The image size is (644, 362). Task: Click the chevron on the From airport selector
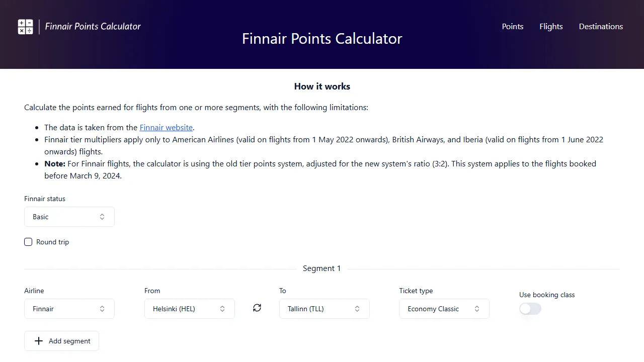[222, 309]
